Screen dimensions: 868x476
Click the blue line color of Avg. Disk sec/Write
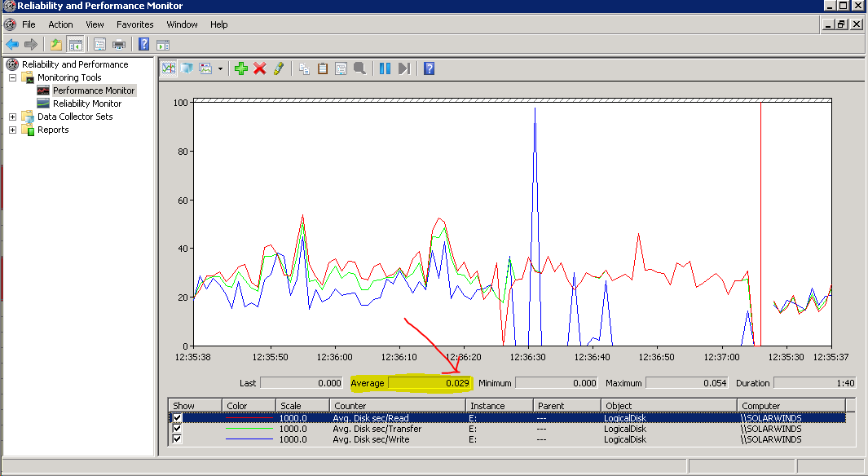(x=249, y=439)
